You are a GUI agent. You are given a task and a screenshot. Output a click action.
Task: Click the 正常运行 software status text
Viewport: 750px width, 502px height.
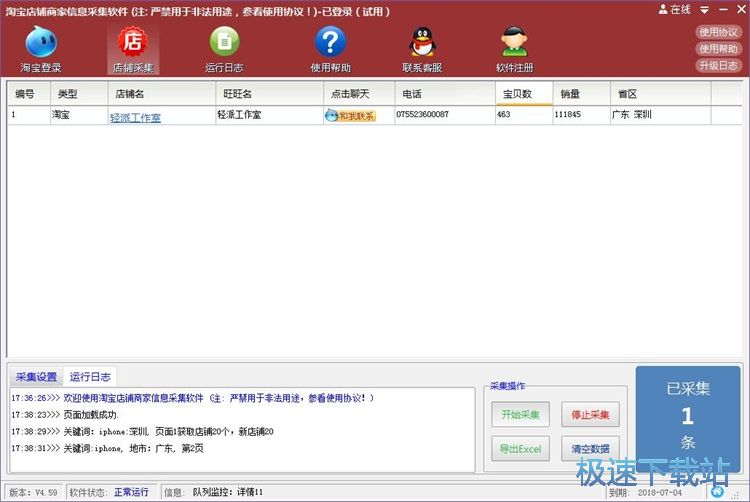click(131, 492)
